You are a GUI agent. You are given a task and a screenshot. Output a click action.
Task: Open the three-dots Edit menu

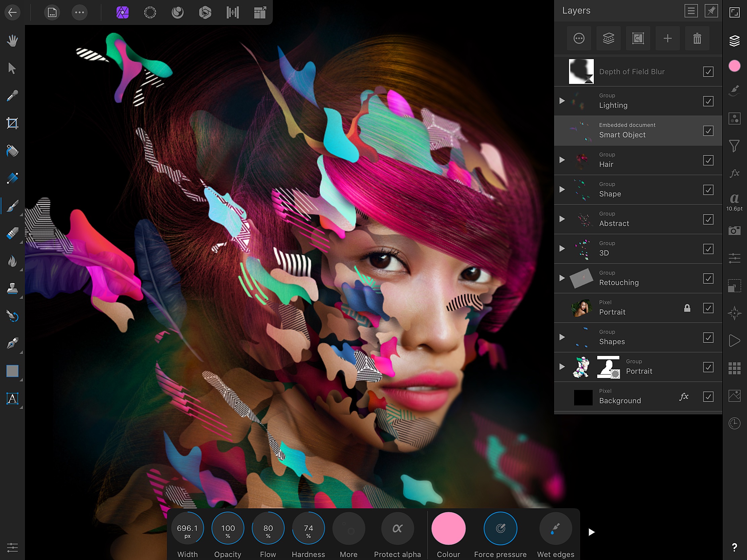coord(80,13)
